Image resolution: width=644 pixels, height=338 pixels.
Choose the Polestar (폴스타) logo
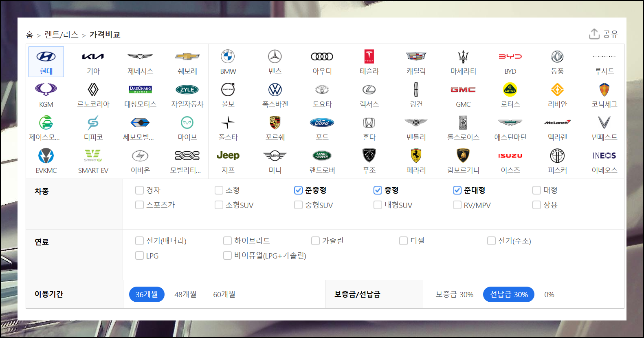[228, 122]
